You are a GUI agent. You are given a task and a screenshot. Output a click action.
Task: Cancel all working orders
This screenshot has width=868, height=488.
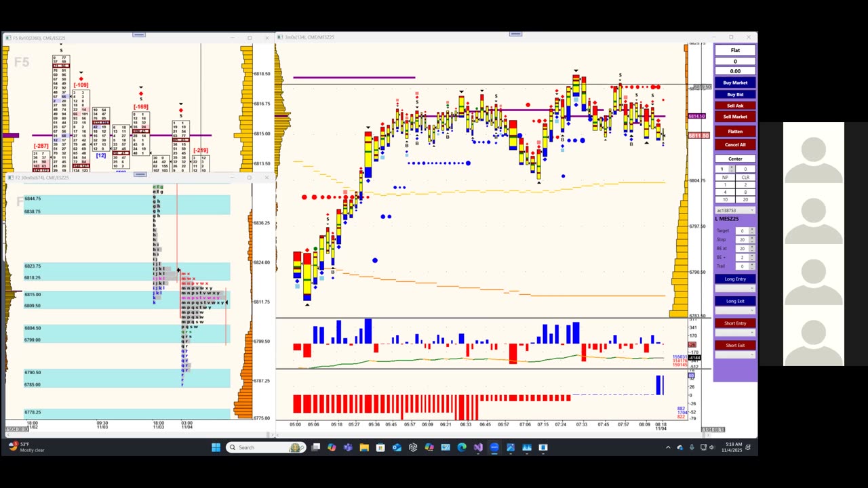coord(735,144)
